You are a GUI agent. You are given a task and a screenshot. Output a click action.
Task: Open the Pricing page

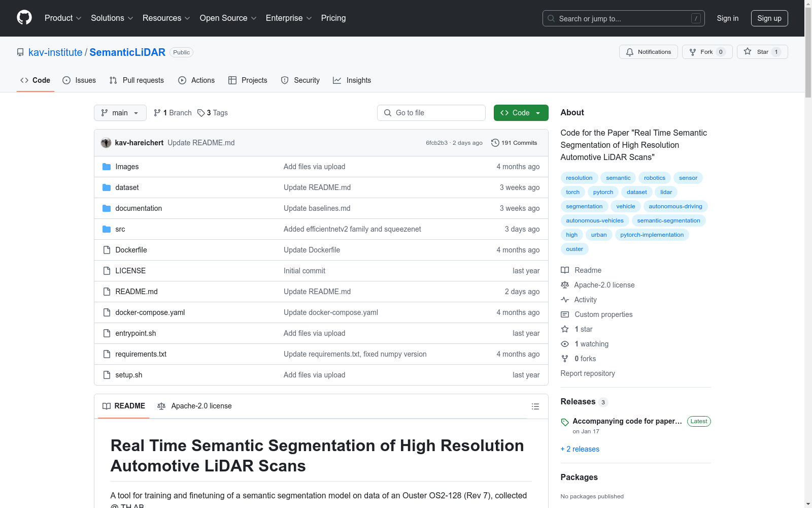click(x=333, y=18)
